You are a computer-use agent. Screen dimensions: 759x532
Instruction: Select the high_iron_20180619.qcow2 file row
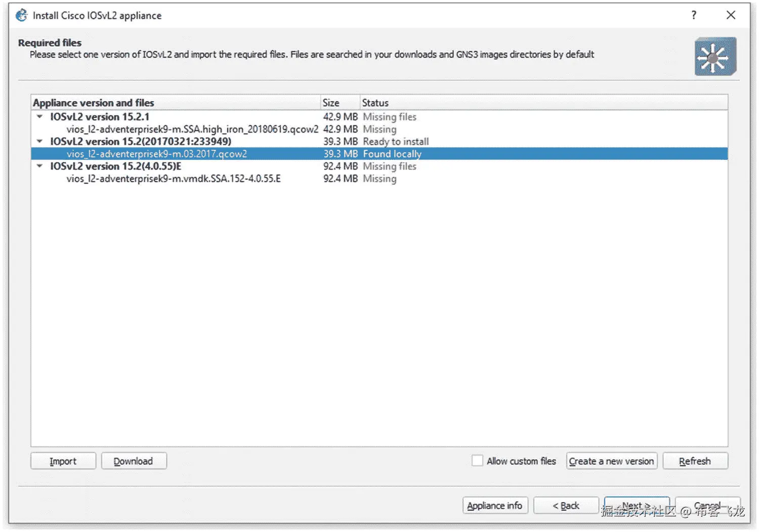coord(379,129)
